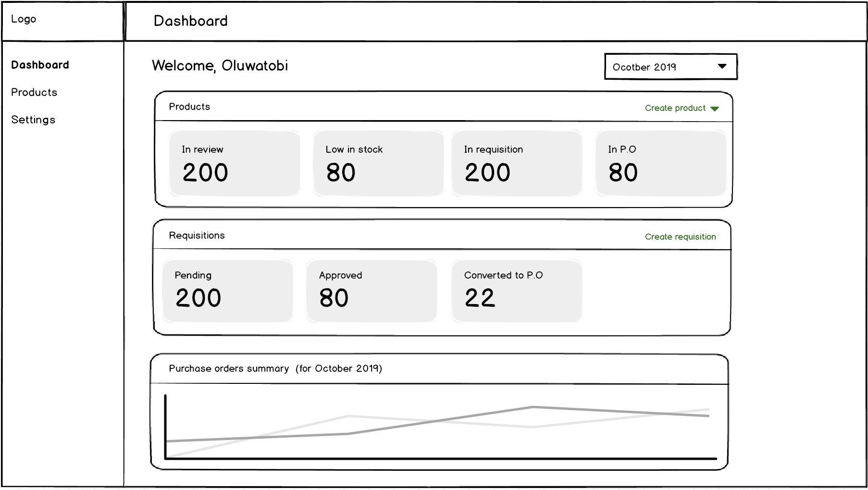This screenshot has width=868, height=490.
Task: Click the Dashboard page title in header
Action: tap(191, 21)
